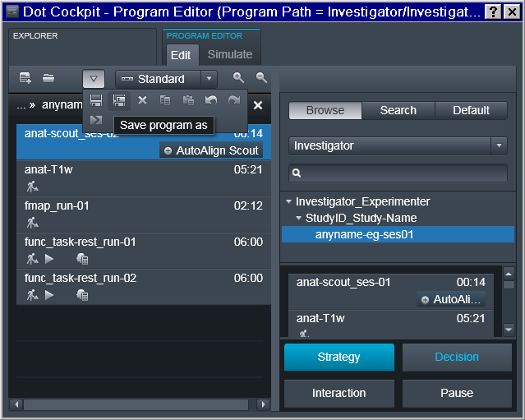Click the Interaction button
The image size is (525, 420).
point(339,393)
